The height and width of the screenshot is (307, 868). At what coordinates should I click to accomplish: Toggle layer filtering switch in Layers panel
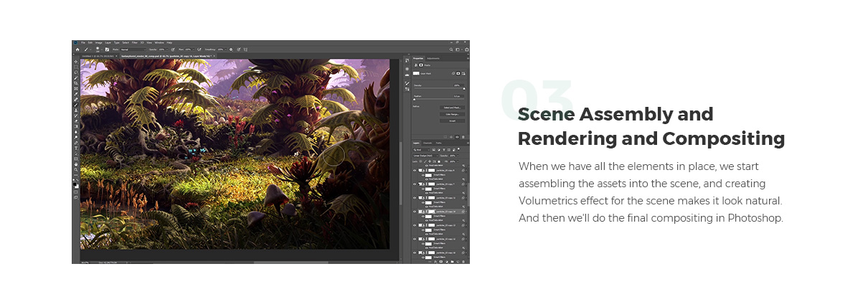[459, 149]
